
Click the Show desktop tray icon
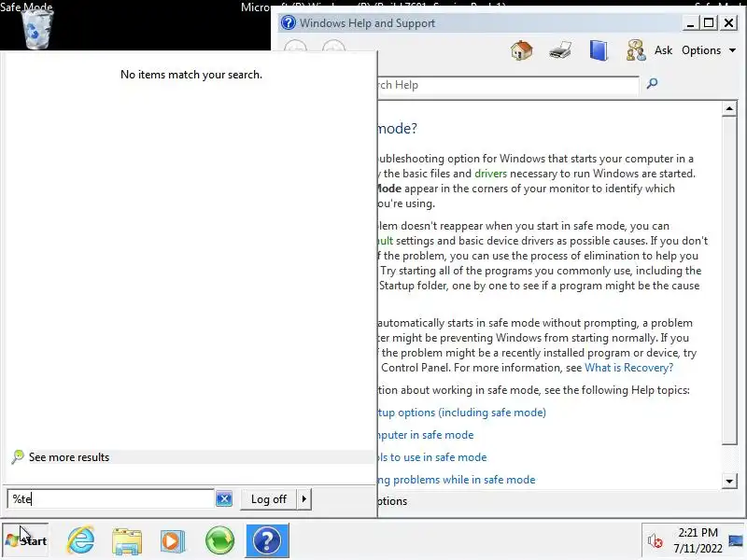pyautogui.click(x=736, y=540)
